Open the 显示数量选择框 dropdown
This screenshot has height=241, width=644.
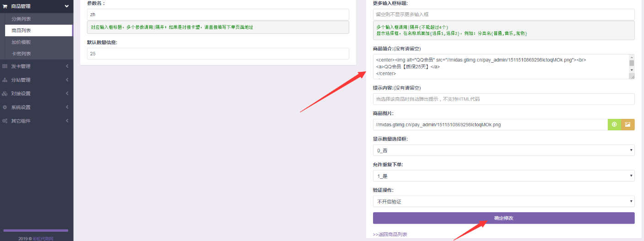[x=503, y=150]
